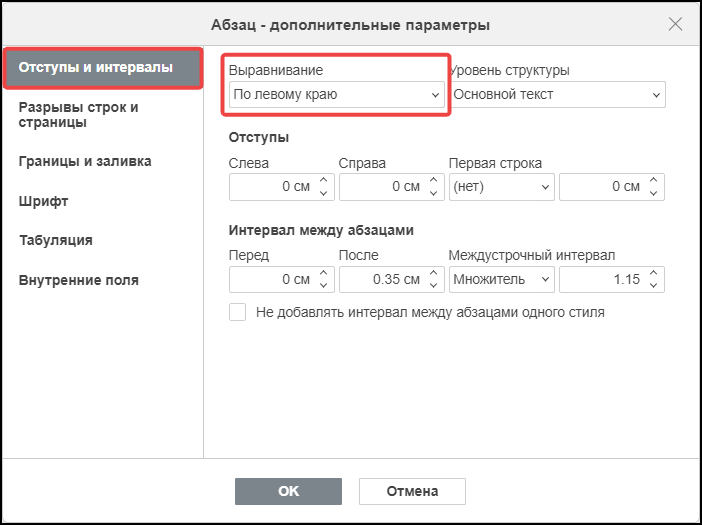
Task: Close the Абзац dialog with X icon
Action: tap(675, 24)
